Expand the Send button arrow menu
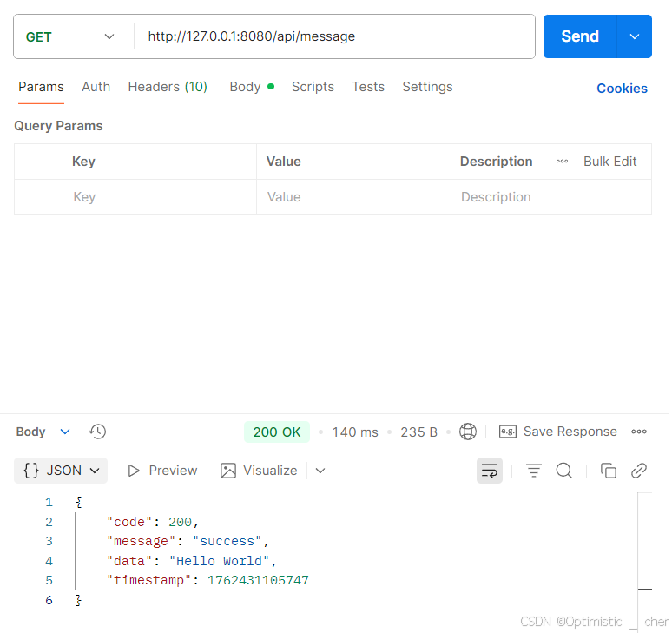This screenshot has height=633, width=672. point(635,36)
